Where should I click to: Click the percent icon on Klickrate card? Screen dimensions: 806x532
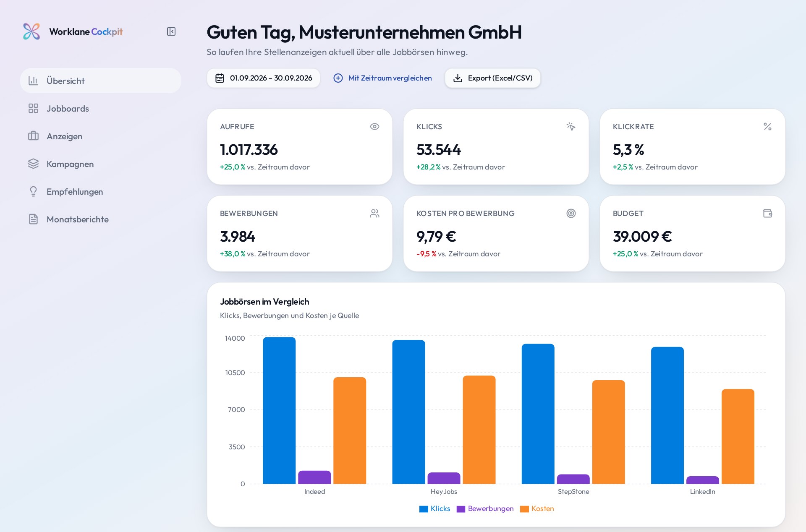point(767,126)
